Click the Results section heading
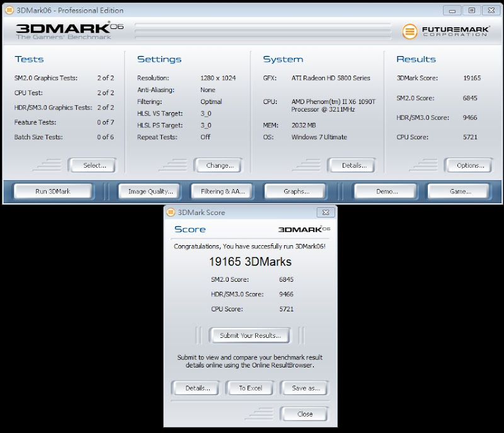Screen dimensions: 504x433 416,59
